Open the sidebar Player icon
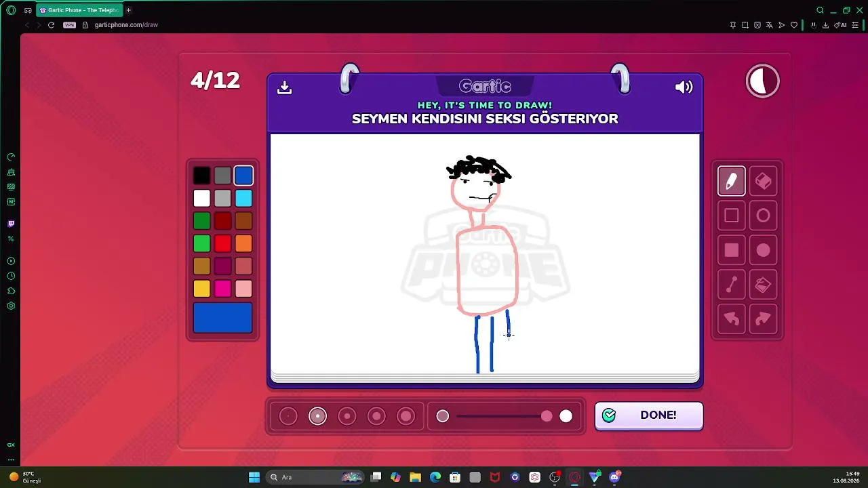The height and width of the screenshot is (488, 868). (11, 261)
